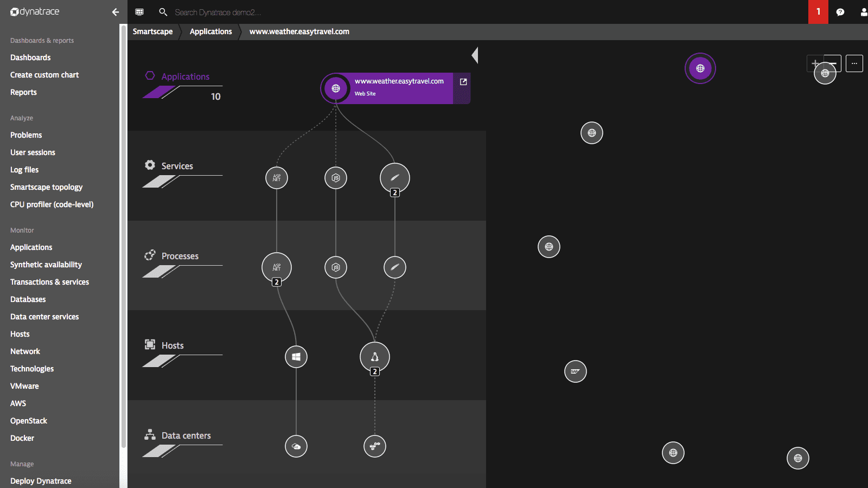Open Create custom chart
The image size is (868, 488).
click(44, 75)
